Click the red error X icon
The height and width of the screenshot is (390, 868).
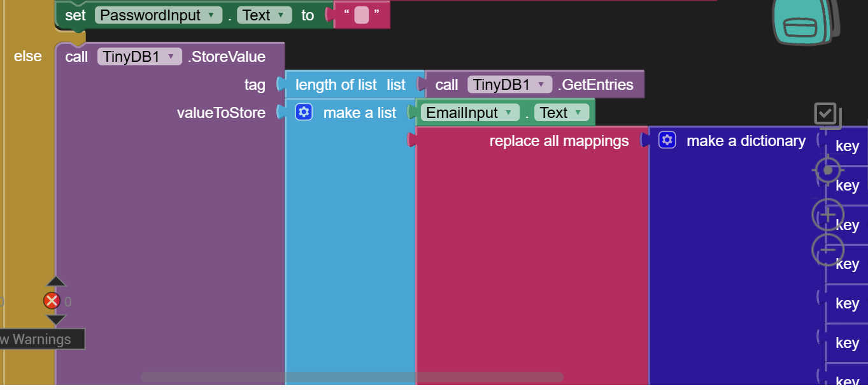coord(52,301)
